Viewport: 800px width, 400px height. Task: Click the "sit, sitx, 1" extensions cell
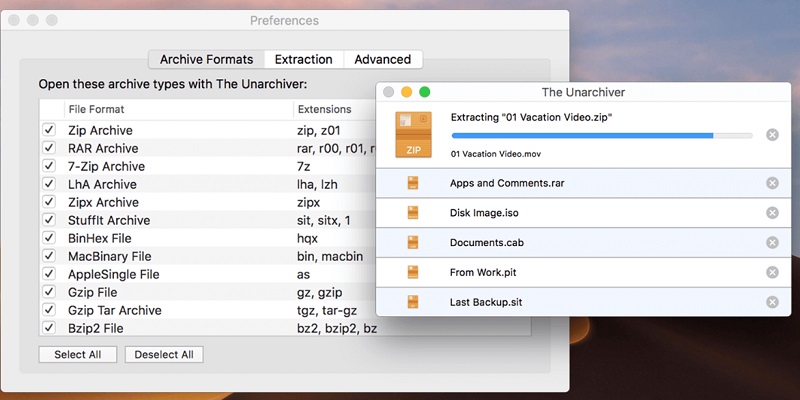coord(324,220)
